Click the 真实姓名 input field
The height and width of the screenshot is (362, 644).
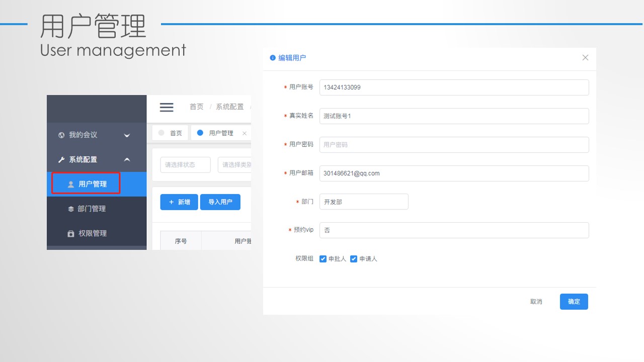(454, 116)
